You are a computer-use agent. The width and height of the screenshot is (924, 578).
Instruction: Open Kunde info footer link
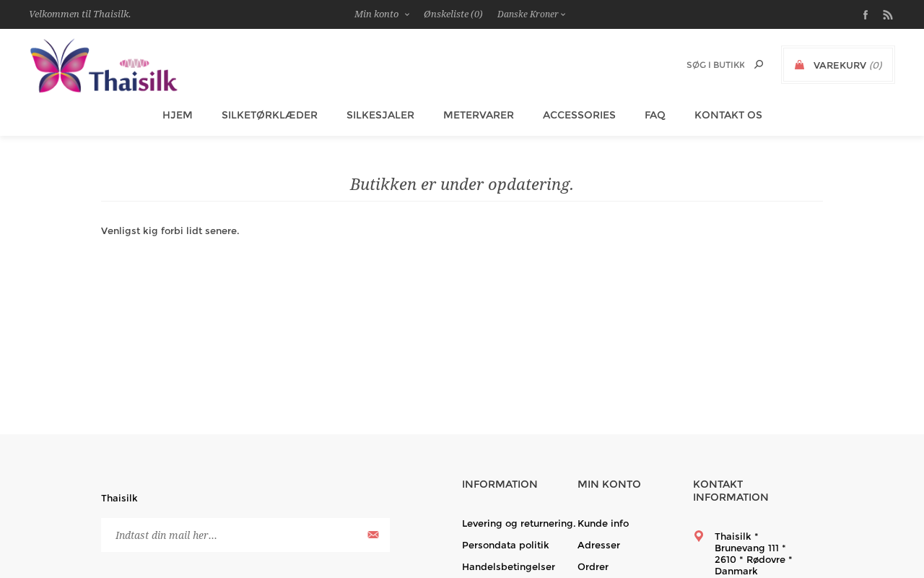pos(603,523)
